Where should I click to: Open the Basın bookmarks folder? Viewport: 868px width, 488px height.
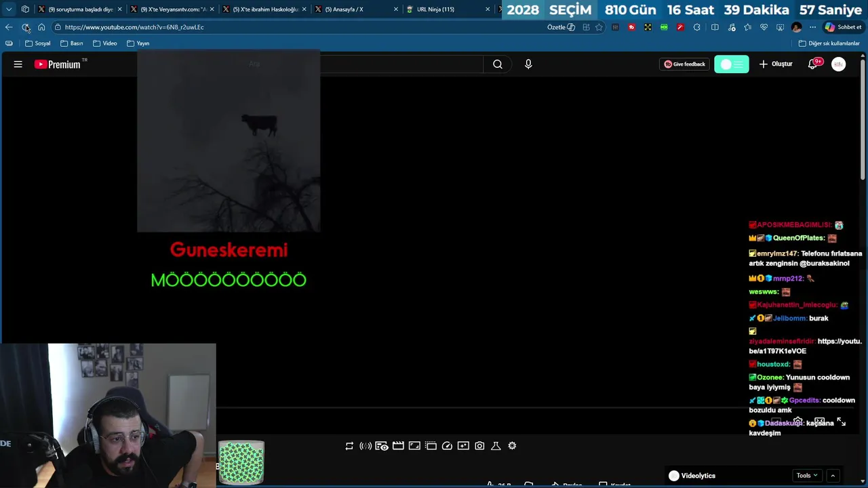(72, 43)
